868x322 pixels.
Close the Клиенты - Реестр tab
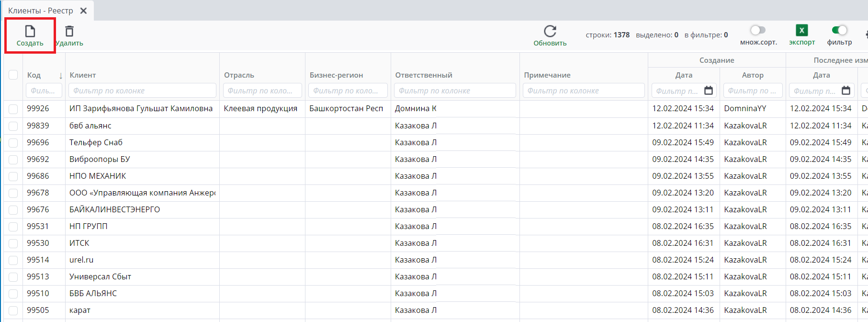83,11
